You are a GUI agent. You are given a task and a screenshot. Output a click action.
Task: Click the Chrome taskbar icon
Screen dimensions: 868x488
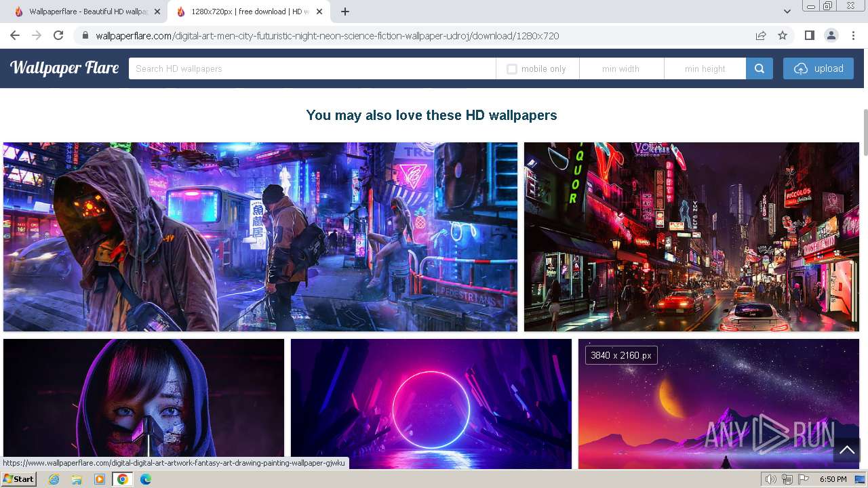[x=123, y=479]
